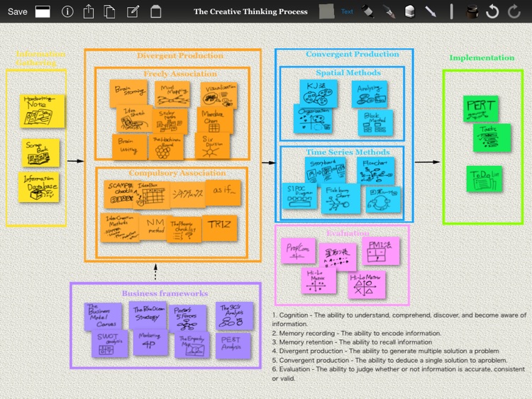Click the 'Implementation' heading
This screenshot has width=532, height=399.
(482, 58)
